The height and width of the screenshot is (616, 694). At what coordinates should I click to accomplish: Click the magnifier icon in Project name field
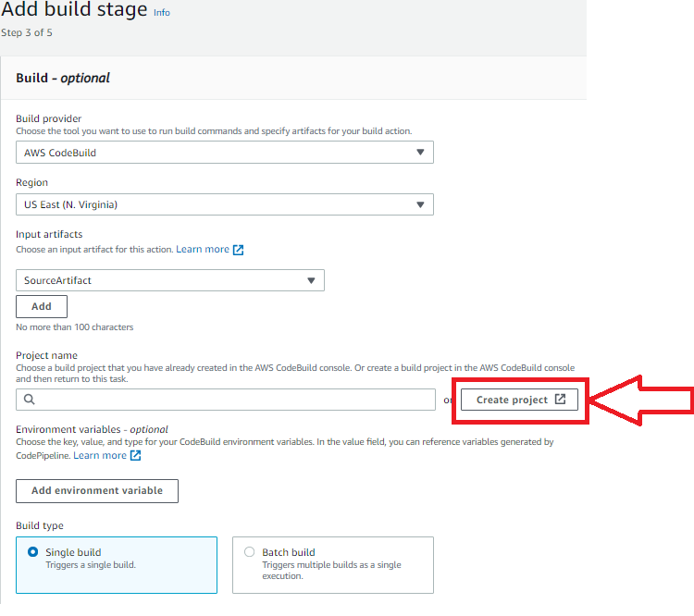[30, 400]
